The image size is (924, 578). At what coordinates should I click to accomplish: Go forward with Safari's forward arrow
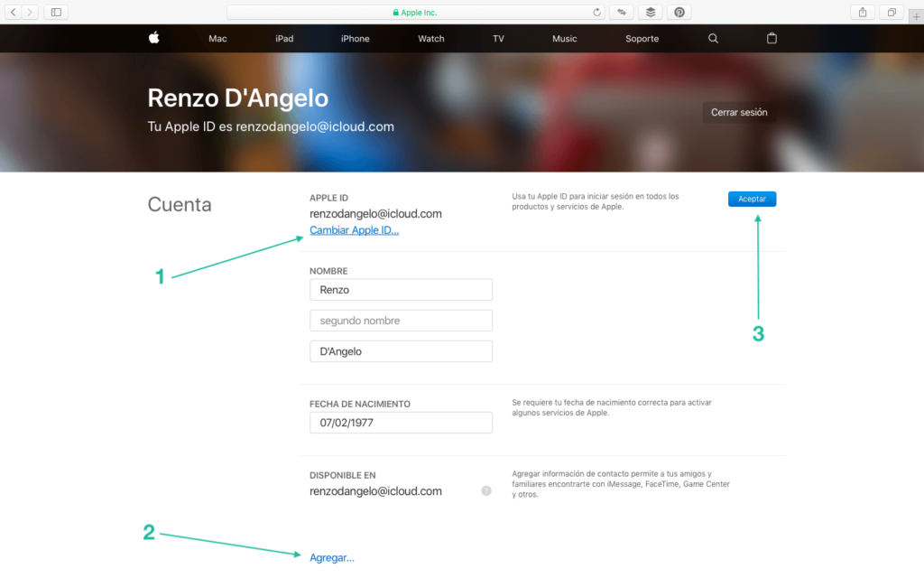(30, 12)
